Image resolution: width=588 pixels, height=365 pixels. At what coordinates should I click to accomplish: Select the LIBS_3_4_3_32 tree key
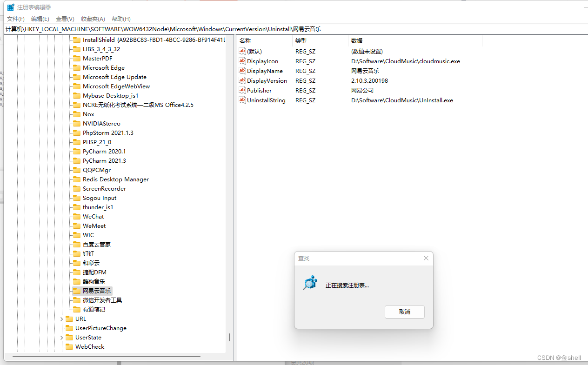tap(101, 49)
